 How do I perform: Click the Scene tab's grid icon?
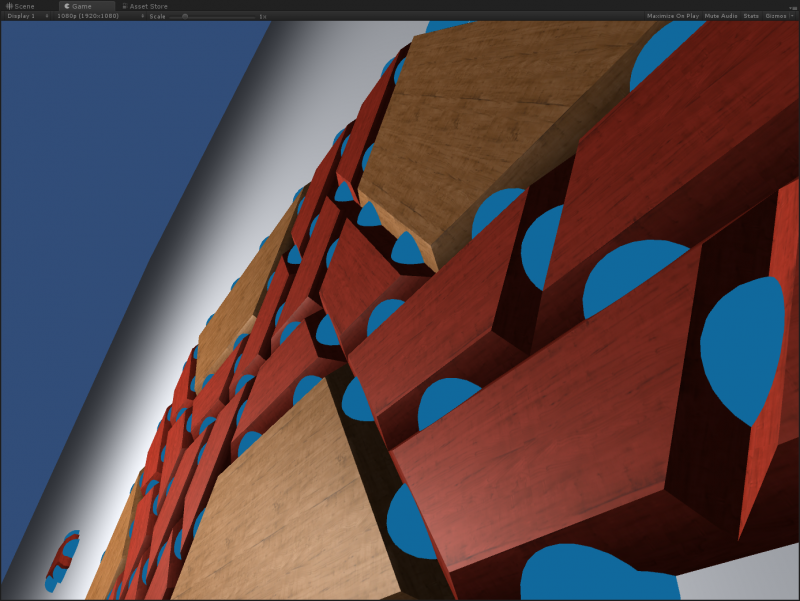[9, 6]
